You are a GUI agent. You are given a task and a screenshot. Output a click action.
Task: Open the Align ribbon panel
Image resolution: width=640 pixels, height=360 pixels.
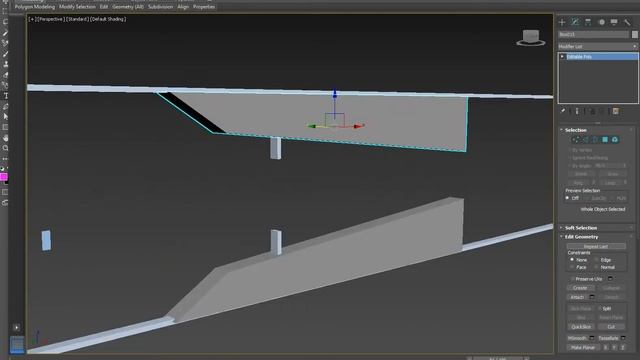click(183, 7)
